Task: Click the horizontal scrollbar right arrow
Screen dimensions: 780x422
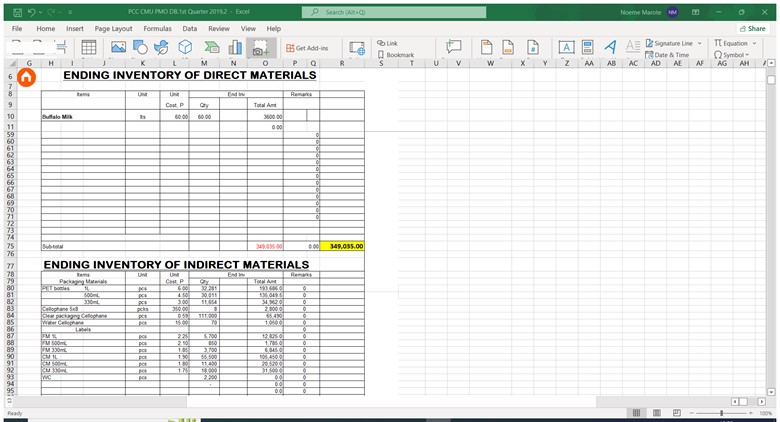Action: 762,401
